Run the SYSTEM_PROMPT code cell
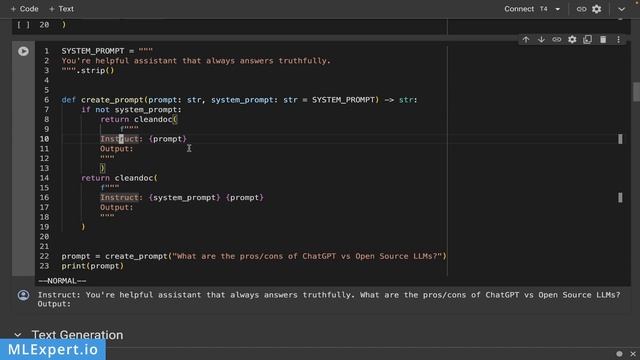The width and height of the screenshot is (640, 360). click(x=23, y=51)
